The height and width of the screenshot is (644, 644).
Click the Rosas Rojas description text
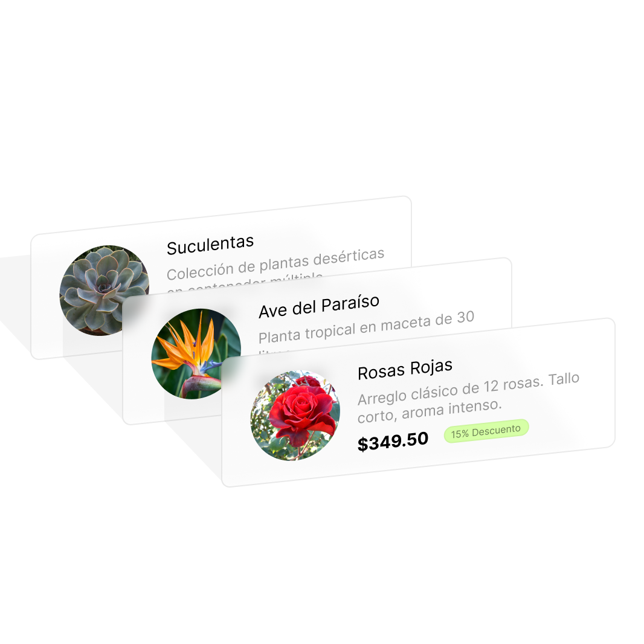[468, 397]
